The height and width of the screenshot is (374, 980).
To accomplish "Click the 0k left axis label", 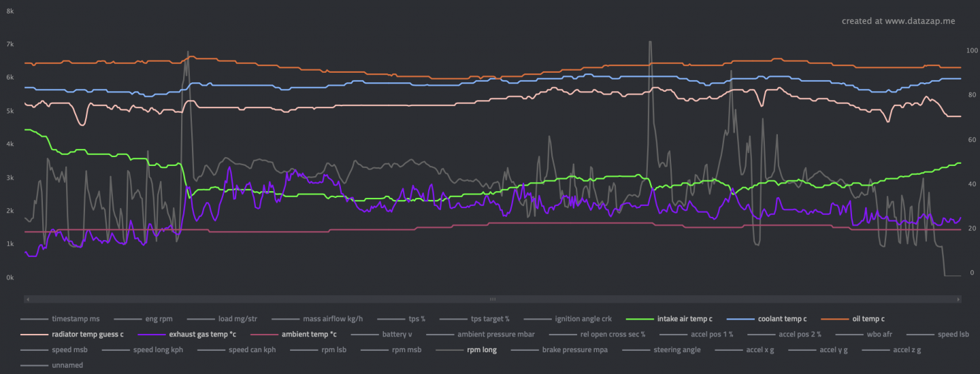I will pos(10,277).
